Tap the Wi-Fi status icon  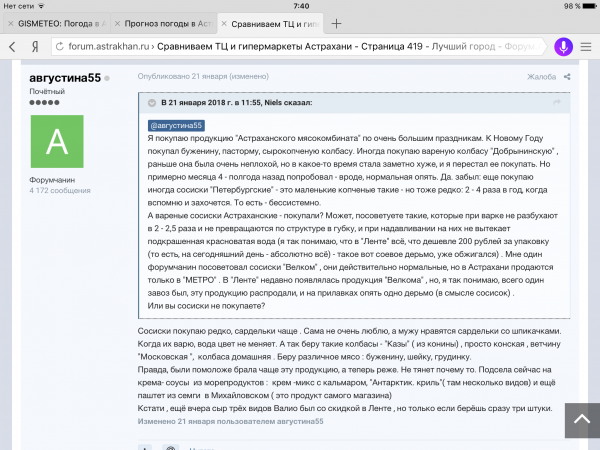coord(41,6)
